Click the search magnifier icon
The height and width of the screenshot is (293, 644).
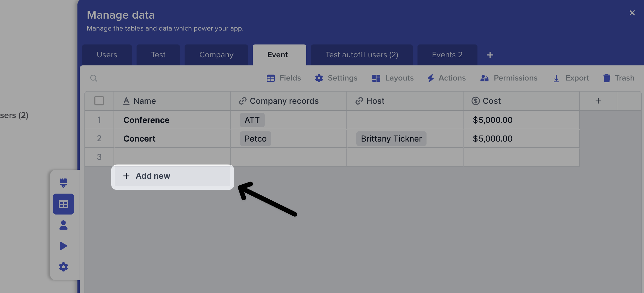pos(94,78)
